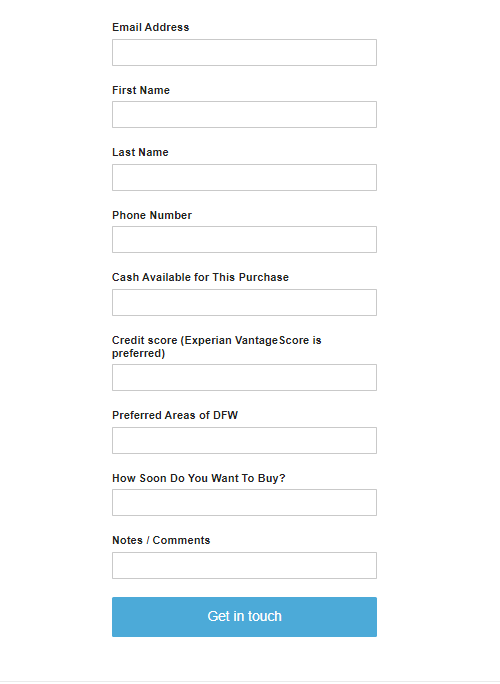Click the 'Phone Number' label text
The height and width of the screenshot is (684, 500).
(152, 215)
